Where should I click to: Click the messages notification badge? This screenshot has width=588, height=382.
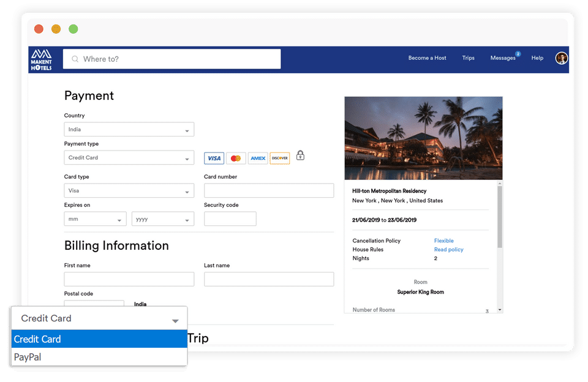[518, 54]
